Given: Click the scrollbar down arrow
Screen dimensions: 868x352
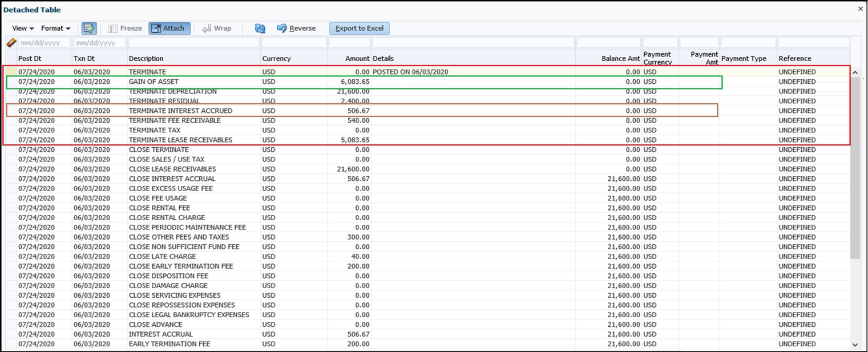Looking at the screenshot, I should tap(855, 345).
